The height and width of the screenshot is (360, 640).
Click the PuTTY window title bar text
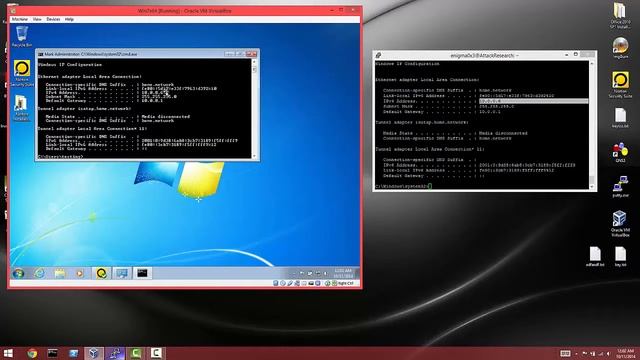(484, 55)
